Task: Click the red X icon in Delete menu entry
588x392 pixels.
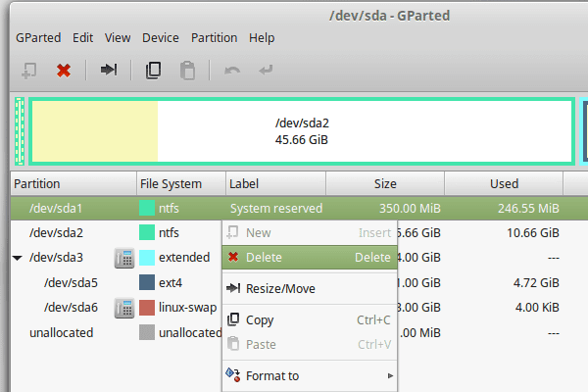Action: (x=233, y=257)
